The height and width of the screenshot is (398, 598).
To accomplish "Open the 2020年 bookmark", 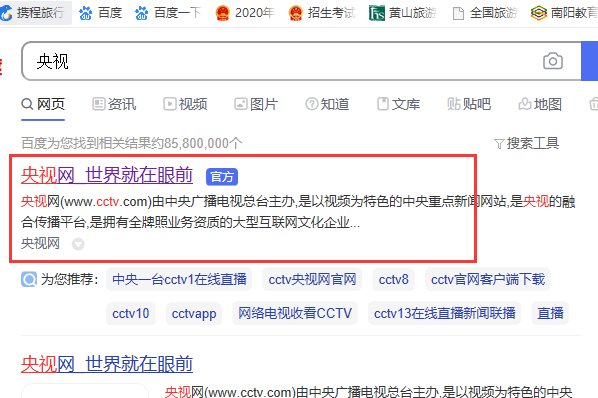I will [245, 13].
